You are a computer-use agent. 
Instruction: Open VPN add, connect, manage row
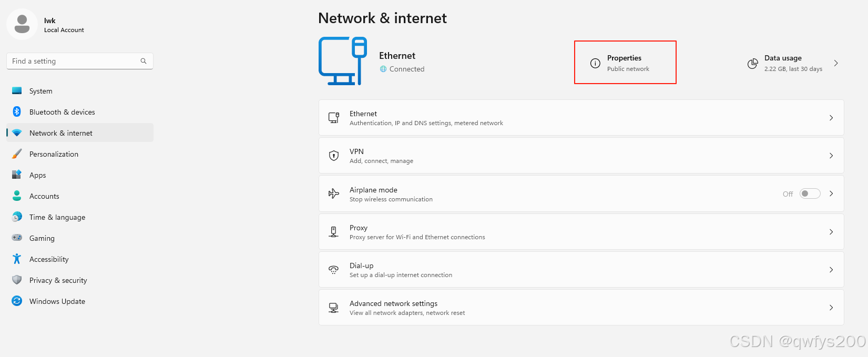(x=581, y=156)
